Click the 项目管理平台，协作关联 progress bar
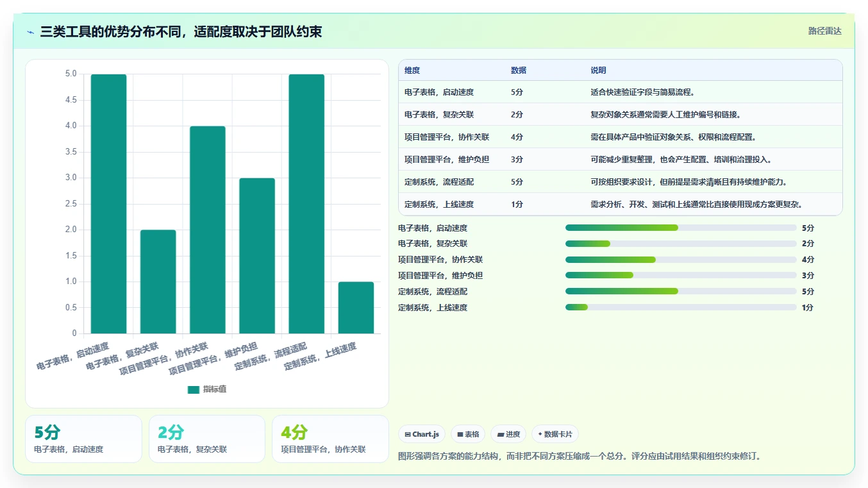This screenshot has height=488, width=868. tap(681, 260)
